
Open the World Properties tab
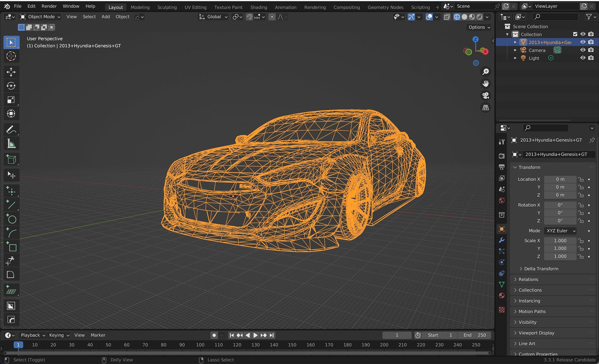(x=502, y=200)
